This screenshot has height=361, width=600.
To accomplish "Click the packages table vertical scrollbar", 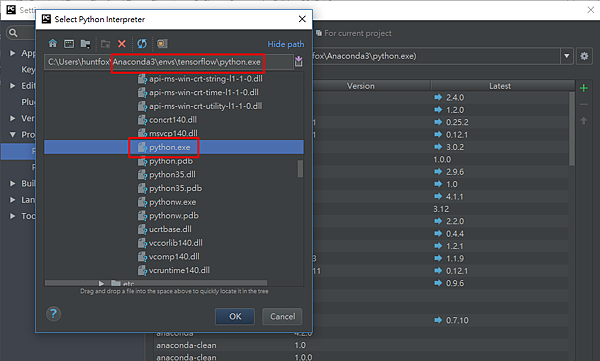I will coord(572,129).
